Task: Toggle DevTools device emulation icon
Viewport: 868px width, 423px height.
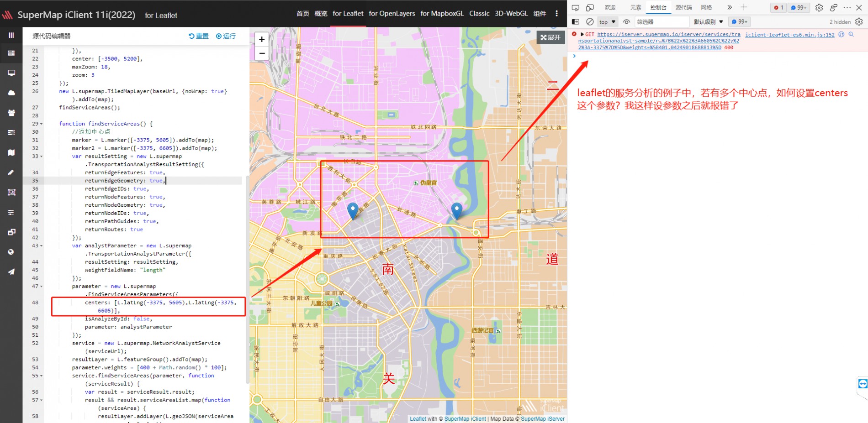Action: pos(590,8)
